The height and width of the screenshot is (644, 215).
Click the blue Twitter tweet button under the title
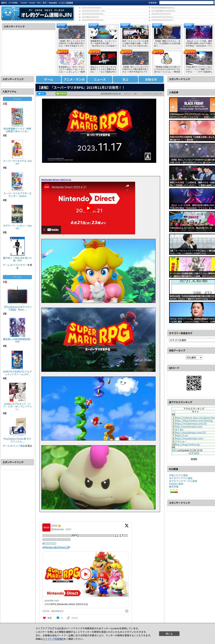pos(41,94)
